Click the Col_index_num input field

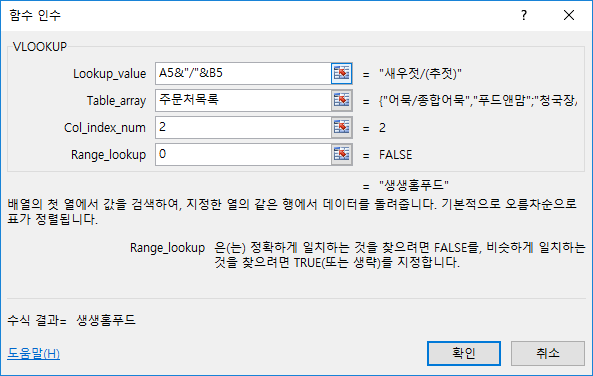pyautogui.click(x=243, y=127)
